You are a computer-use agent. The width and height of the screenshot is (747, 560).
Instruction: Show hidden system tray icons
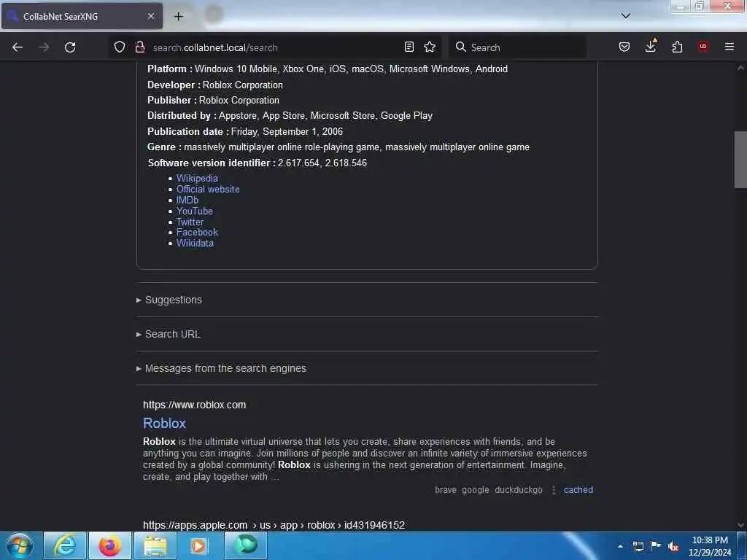pos(620,546)
